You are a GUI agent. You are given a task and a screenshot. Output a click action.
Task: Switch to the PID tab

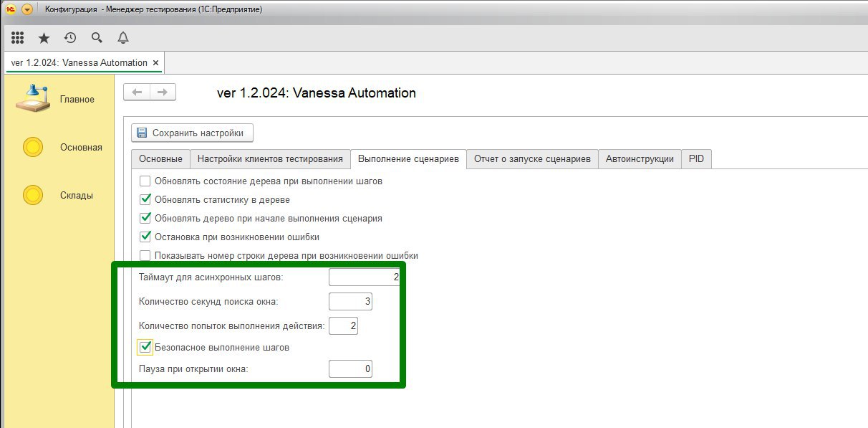[697, 159]
